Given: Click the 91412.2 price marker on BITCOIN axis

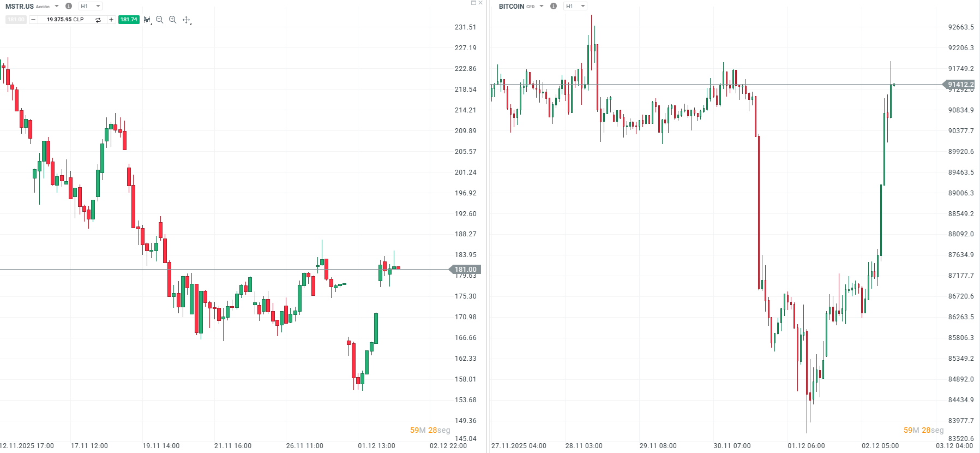Looking at the screenshot, I should (960, 85).
